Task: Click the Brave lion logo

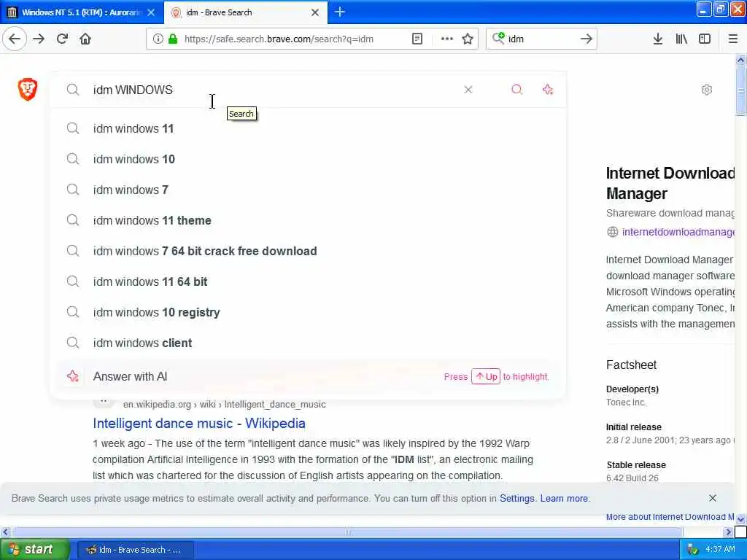Action: (x=28, y=89)
